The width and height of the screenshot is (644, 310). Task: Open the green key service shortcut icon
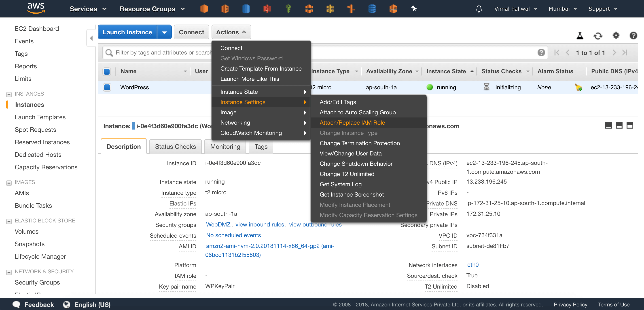288,9
